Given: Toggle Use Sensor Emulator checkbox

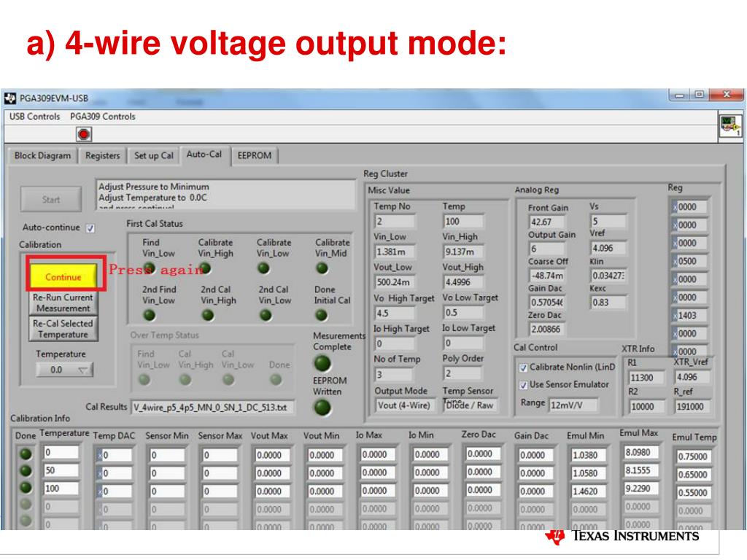Looking at the screenshot, I should tap(523, 385).
